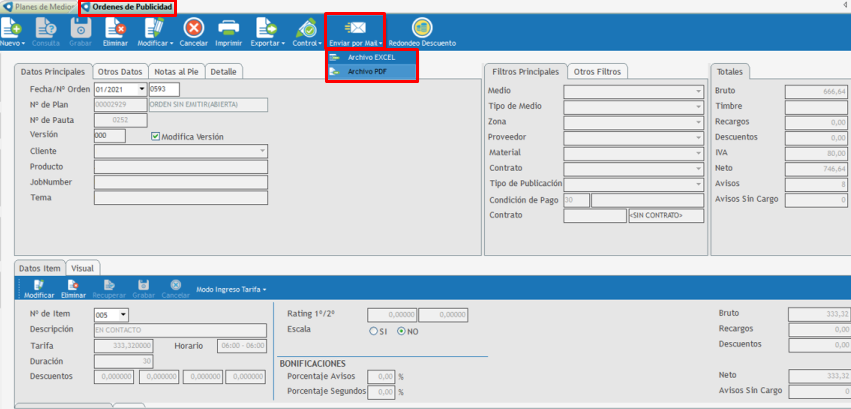Click the Eliminar toolbar icon
This screenshot has width=851, height=409.
click(x=115, y=29)
